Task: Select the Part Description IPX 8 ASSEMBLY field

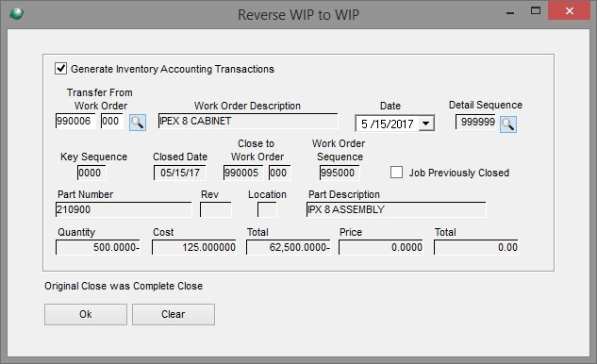Action: 396,209
